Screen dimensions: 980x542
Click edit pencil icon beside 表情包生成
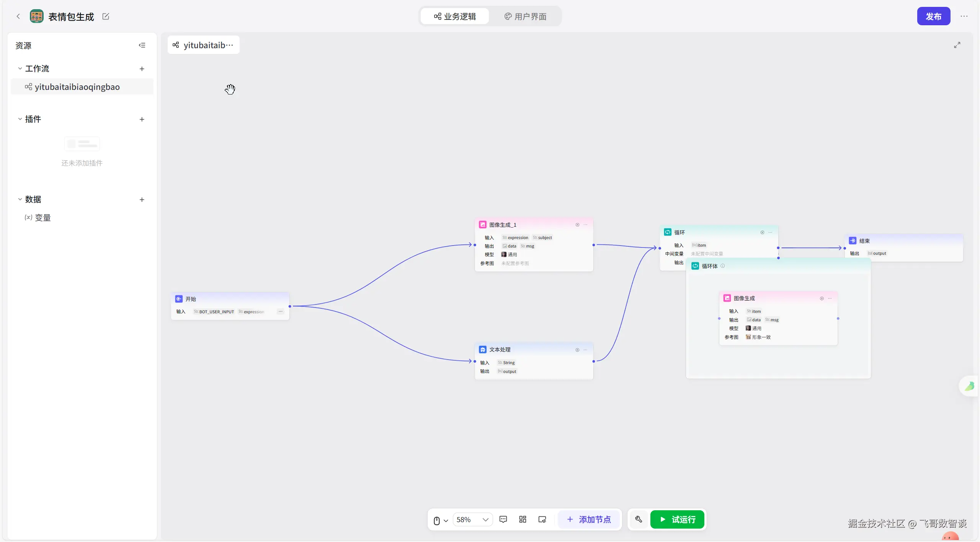[x=106, y=16]
